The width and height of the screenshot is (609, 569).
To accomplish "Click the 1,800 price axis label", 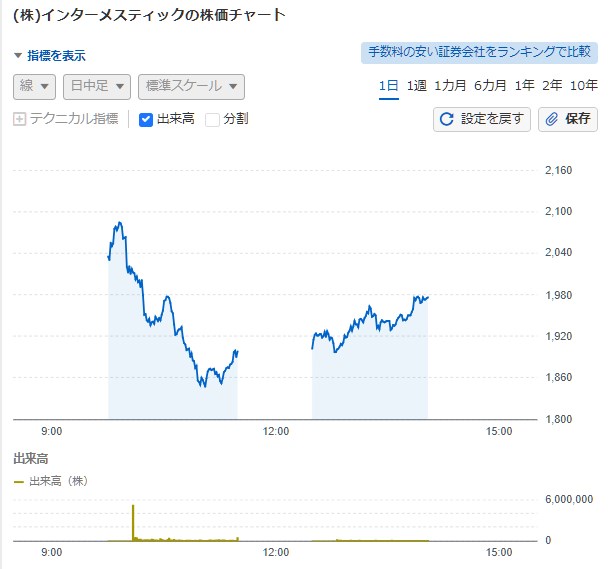I will point(558,419).
